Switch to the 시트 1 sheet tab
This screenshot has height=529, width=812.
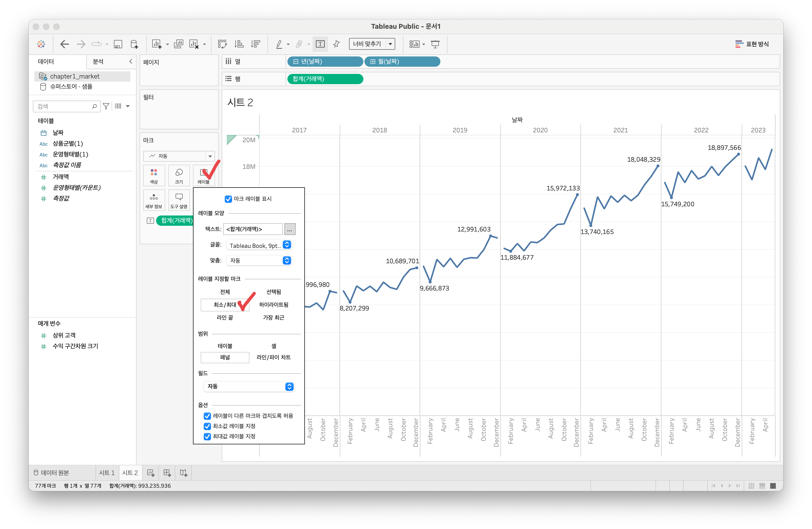[x=107, y=473]
